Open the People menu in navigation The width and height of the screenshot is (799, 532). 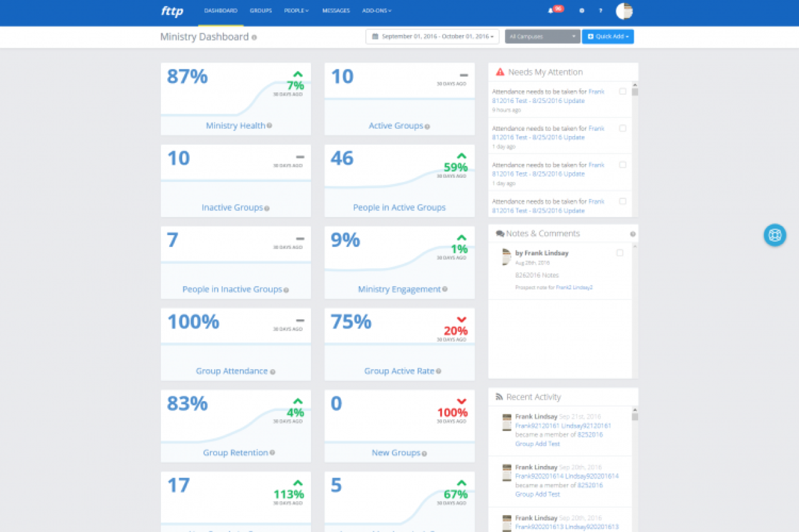pyautogui.click(x=297, y=11)
